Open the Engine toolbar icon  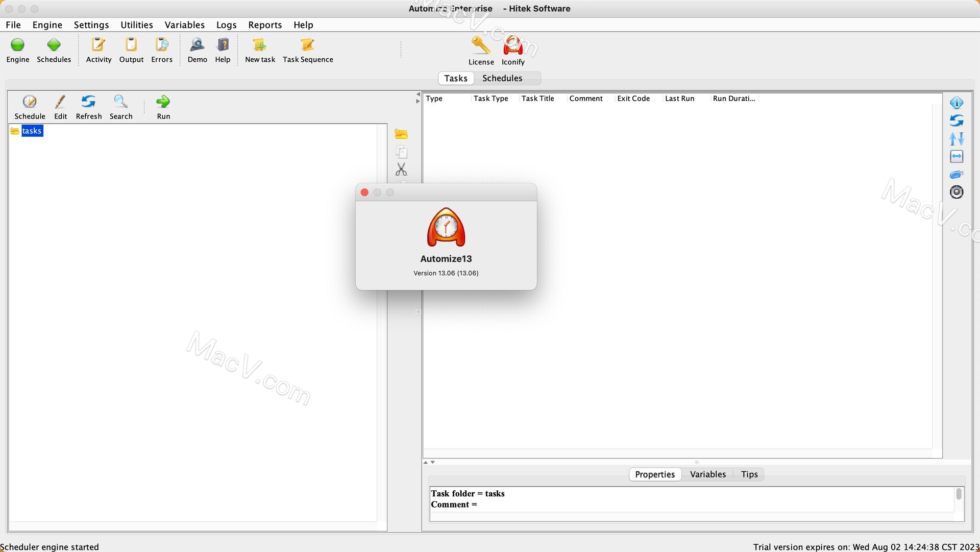pos(18,50)
